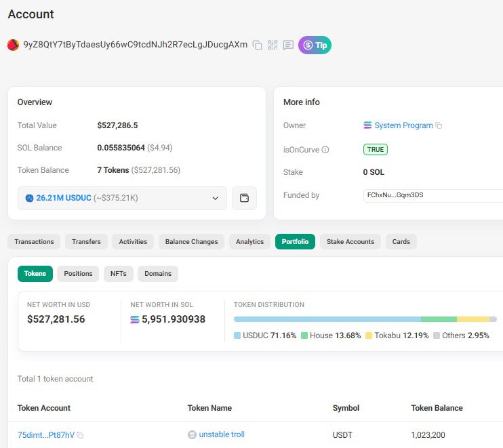Open token account 75dimt...Pt87hV link
Image resolution: width=503 pixels, height=448 pixels.
[x=46, y=435]
